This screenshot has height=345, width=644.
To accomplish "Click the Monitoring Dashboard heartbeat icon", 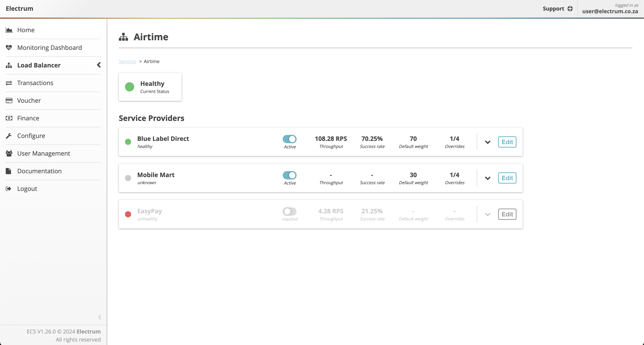I will click(x=9, y=48).
